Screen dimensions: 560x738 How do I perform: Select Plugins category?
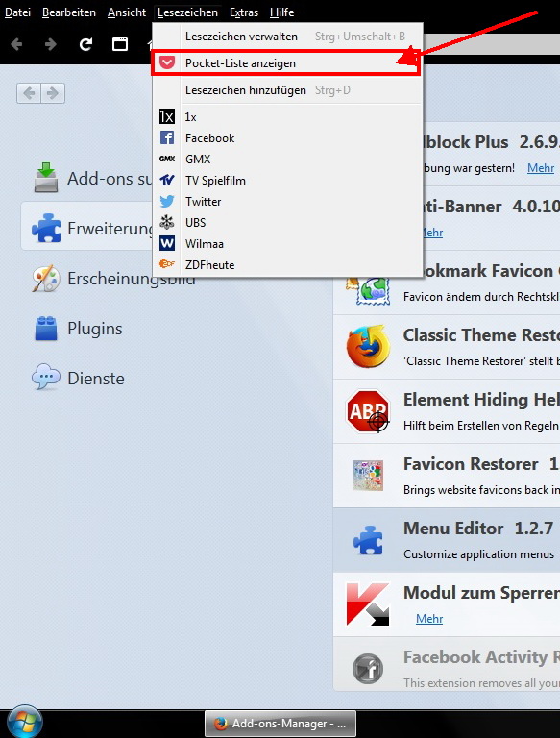click(78, 328)
